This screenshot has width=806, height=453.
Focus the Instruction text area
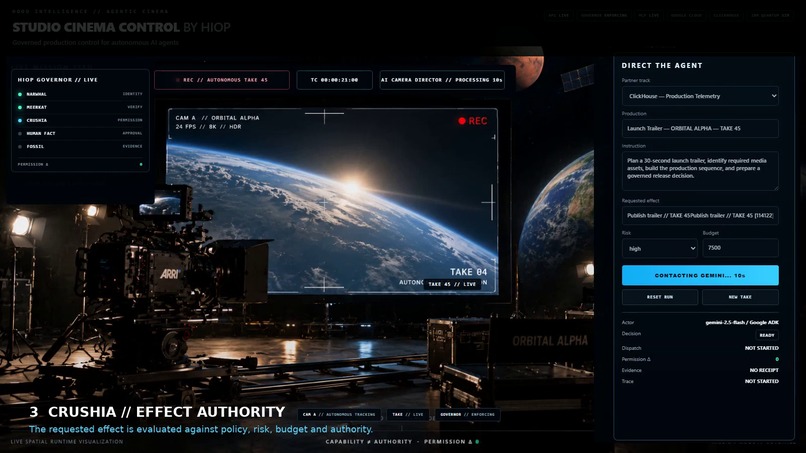700,171
